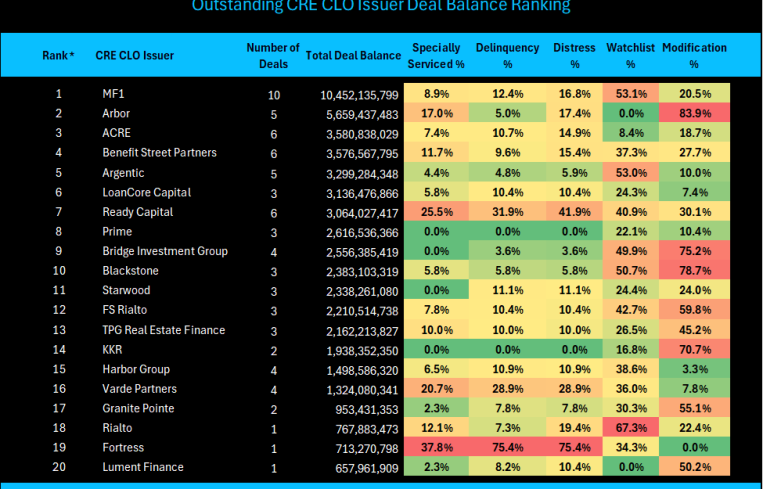Viewport: 763px width, 489px height.
Task: Click the Lument Finance issuer name
Action: click(x=143, y=467)
